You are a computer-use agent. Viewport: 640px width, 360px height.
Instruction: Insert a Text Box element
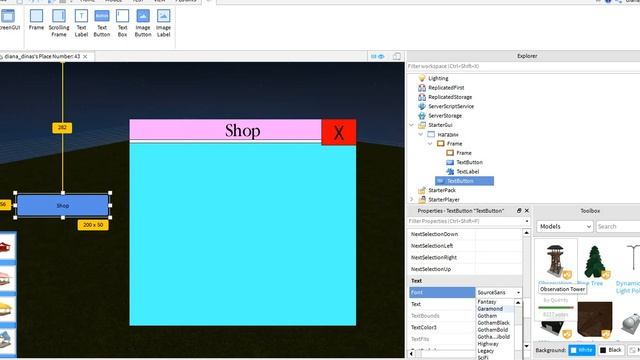[122, 23]
